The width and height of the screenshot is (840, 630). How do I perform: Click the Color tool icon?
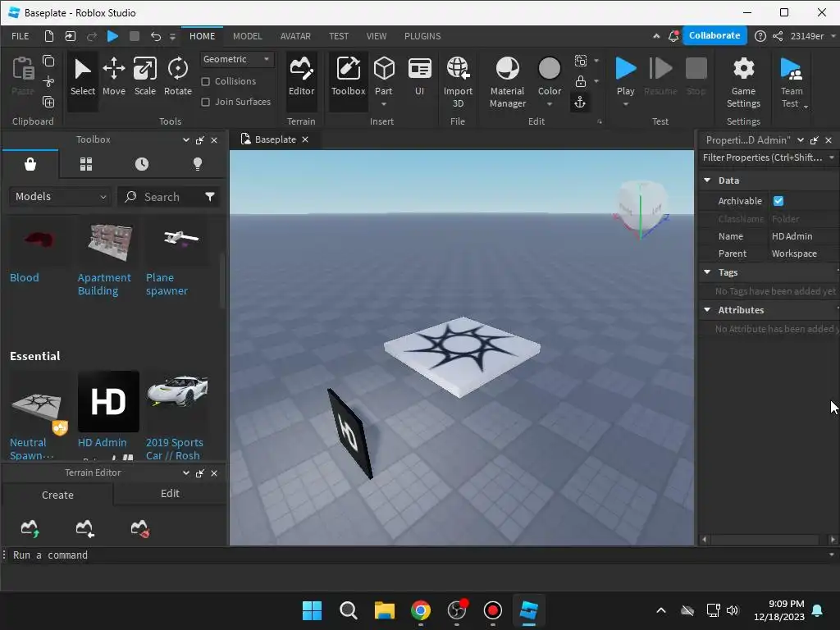point(549,70)
